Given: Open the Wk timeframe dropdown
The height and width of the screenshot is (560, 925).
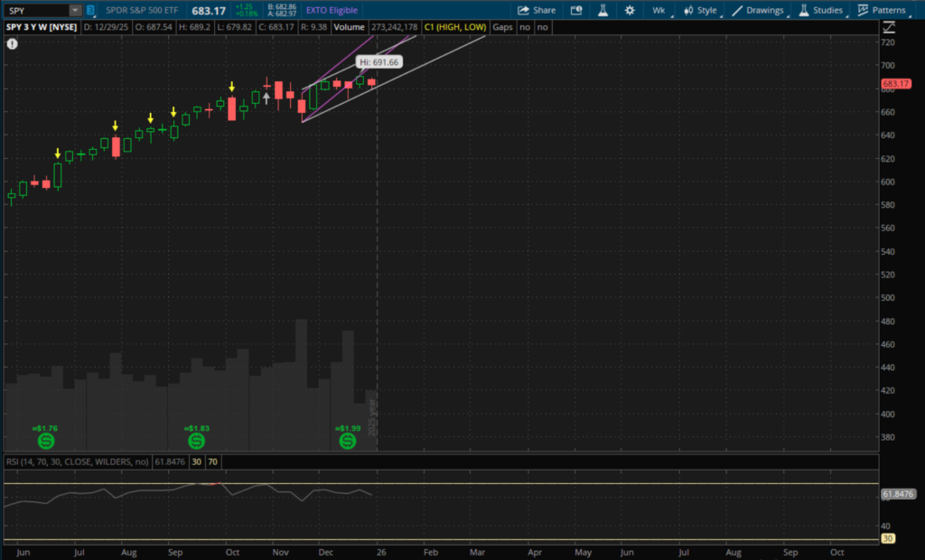Looking at the screenshot, I should [659, 10].
